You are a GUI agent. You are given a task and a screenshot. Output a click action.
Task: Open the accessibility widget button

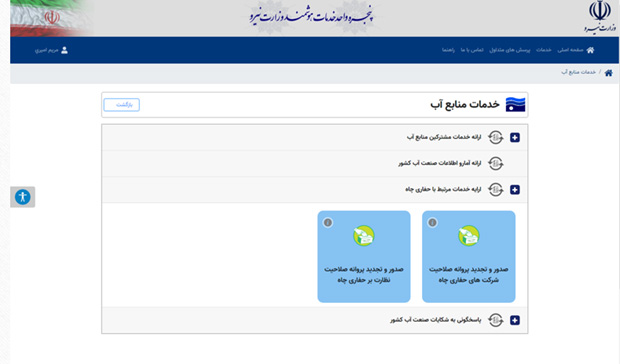23,197
